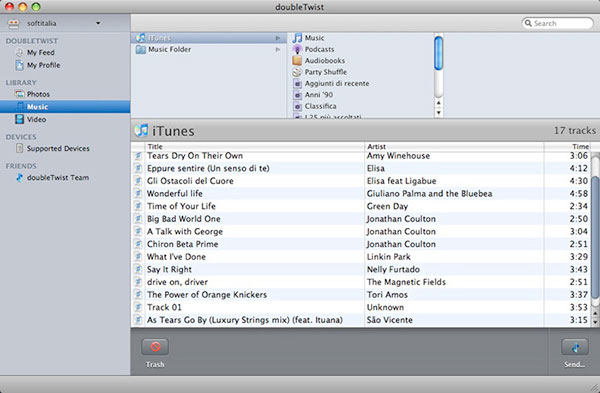Click the Trash button icon
This screenshot has width=600, height=393.
point(155,347)
